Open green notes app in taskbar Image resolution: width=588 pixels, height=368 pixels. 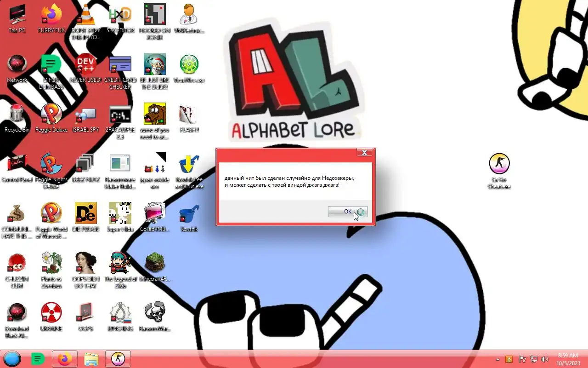coord(38,359)
